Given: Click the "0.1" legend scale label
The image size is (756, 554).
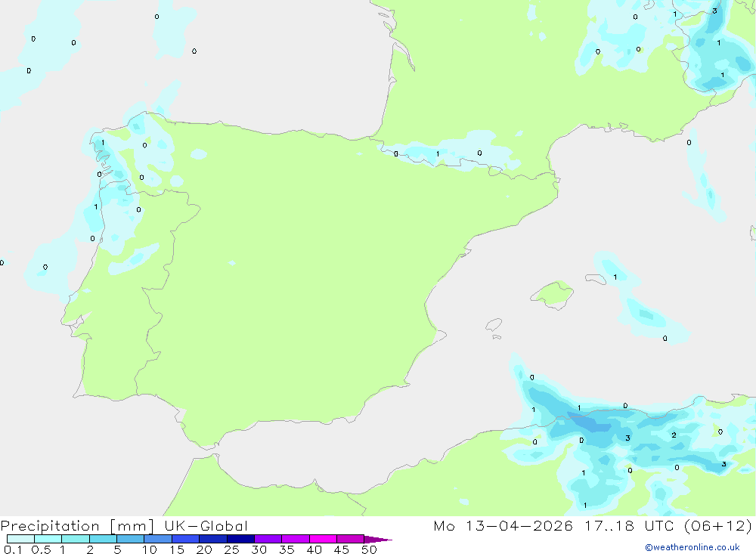Looking at the screenshot, I should click(13, 549).
